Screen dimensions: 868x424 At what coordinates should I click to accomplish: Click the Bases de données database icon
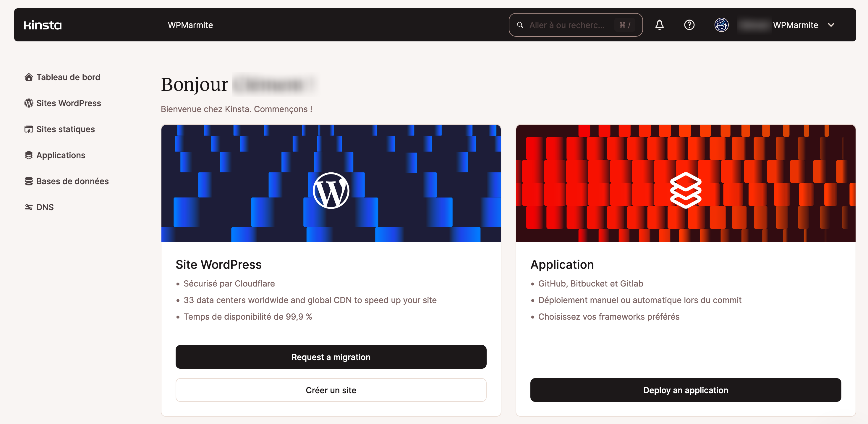29,181
